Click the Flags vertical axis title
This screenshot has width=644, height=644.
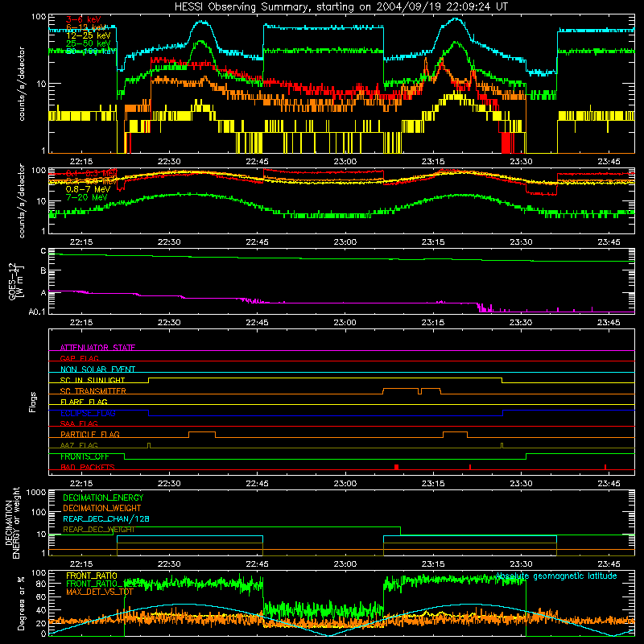point(33,402)
